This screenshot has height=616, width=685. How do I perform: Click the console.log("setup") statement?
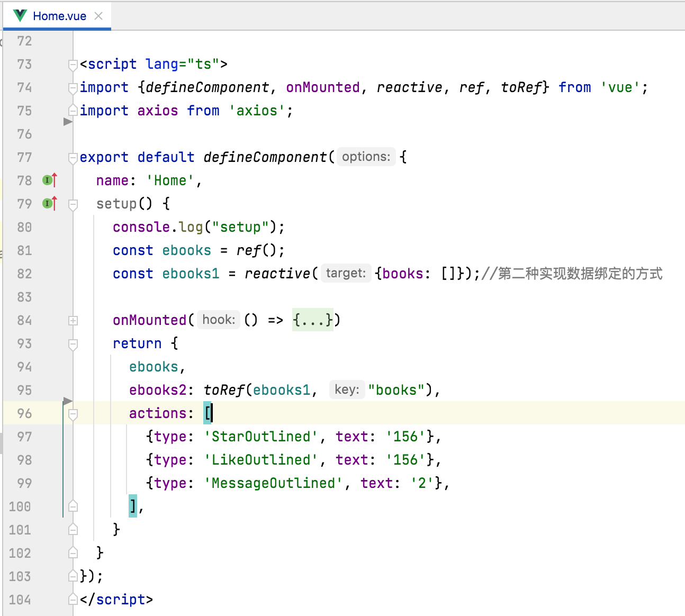(199, 227)
